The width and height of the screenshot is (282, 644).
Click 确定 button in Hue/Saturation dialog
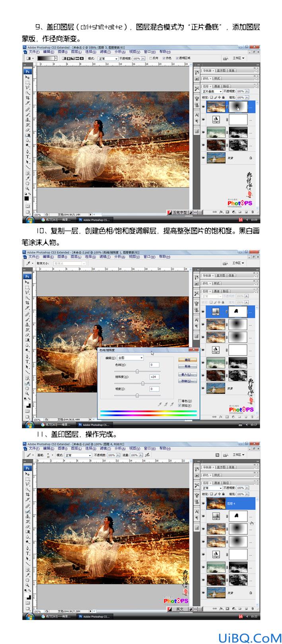click(188, 360)
